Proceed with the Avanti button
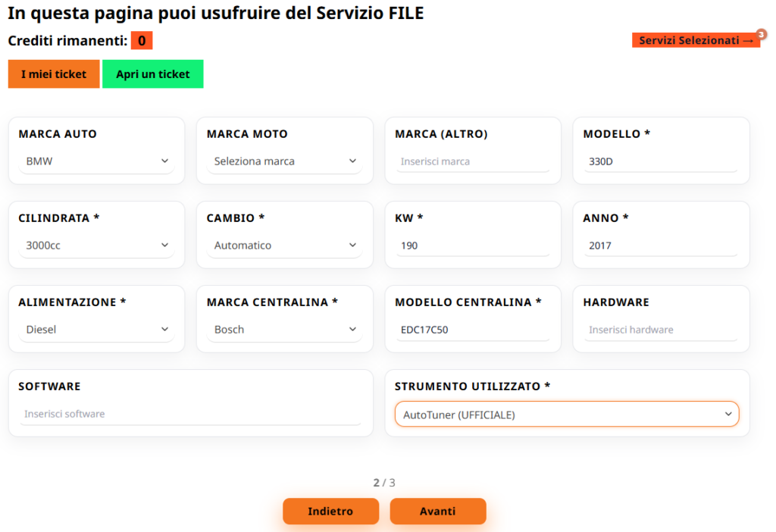 [x=438, y=512]
